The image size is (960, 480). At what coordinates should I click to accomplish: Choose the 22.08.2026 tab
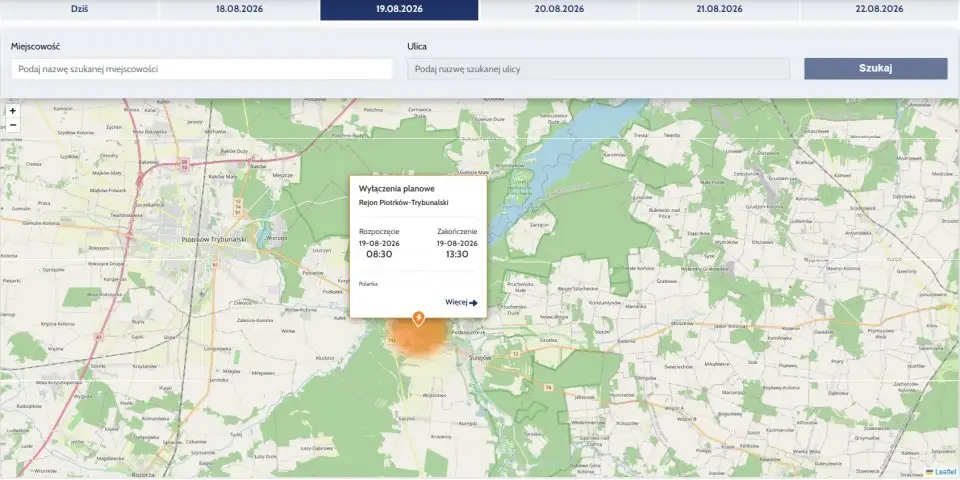(x=880, y=9)
